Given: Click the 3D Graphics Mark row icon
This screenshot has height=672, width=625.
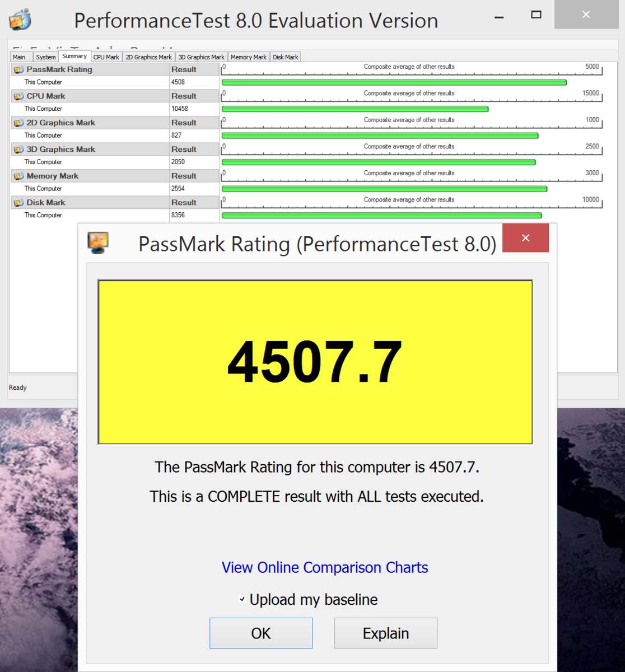Looking at the screenshot, I should pos(18,150).
